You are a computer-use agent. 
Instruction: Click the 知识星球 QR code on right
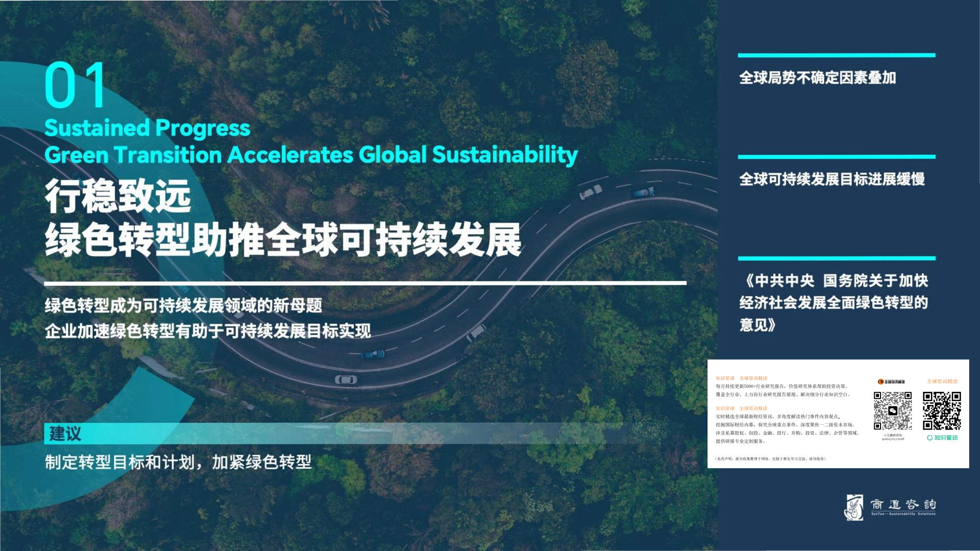941,410
